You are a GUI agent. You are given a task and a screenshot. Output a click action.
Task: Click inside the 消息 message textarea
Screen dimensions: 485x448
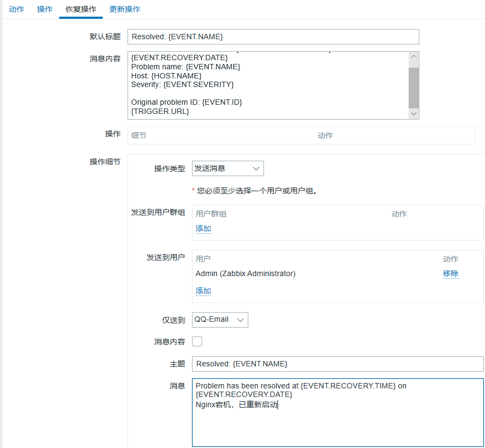[338, 413]
